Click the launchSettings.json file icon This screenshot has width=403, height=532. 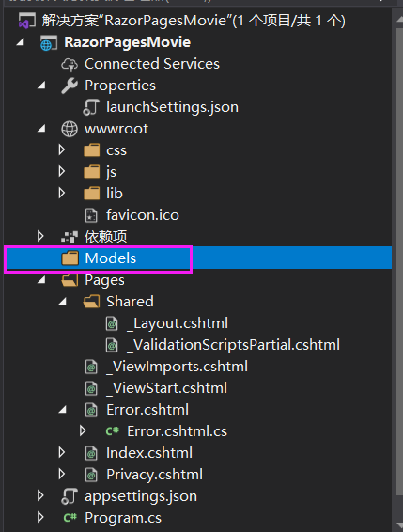click(91, 107)
